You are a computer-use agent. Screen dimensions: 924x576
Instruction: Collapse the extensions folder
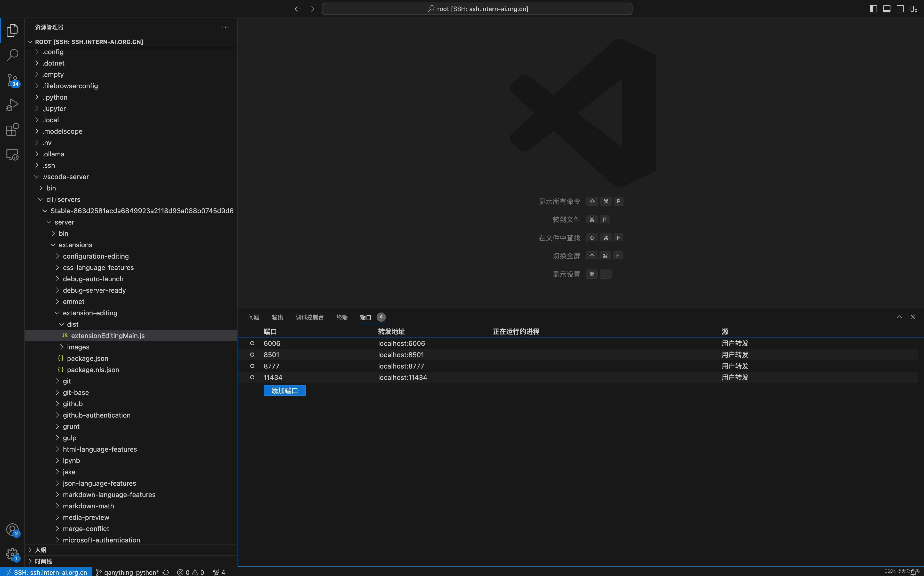click(x=131, y=245)
